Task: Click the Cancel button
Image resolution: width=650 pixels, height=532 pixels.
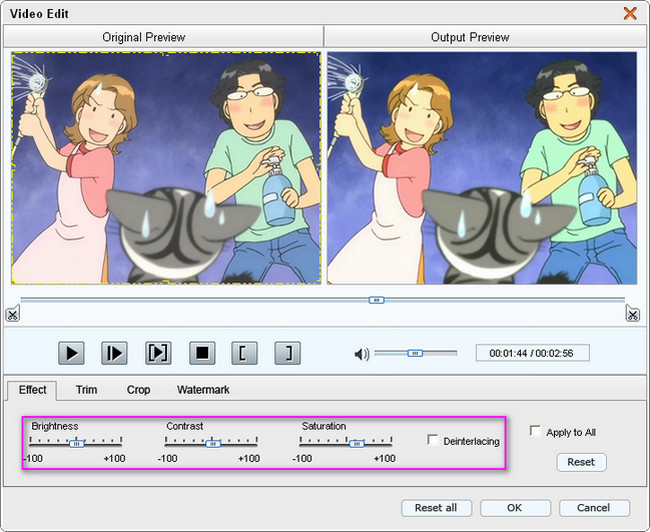Action: (594, 508)
